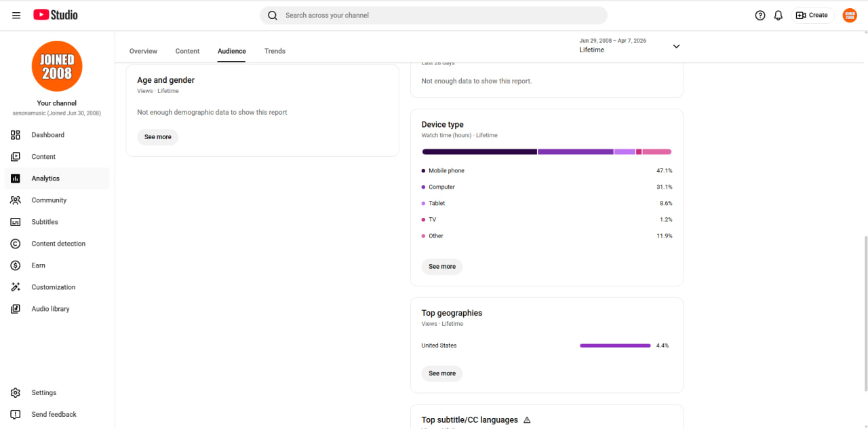This screenshot has width=868, height=429.
Task: Click the YouTube Studio logo
Action: coord(56,15)
